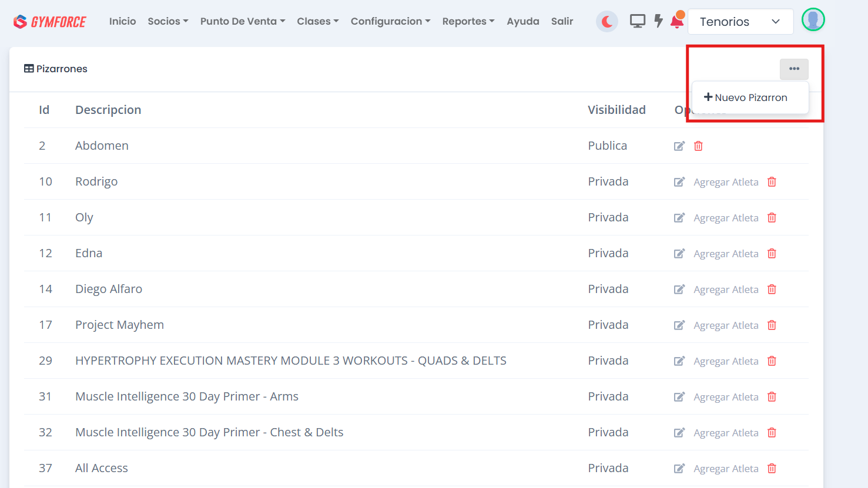Viewport: 868px width, 488px height.
Task: Delete the Oly pizarron
Action: click(772, 218)
